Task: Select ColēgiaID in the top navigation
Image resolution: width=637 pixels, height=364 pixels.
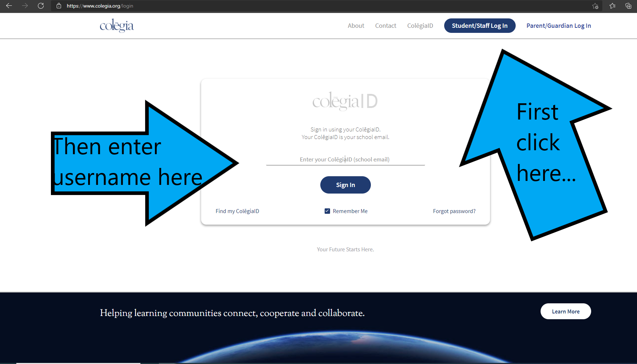Action: [420, 26]
